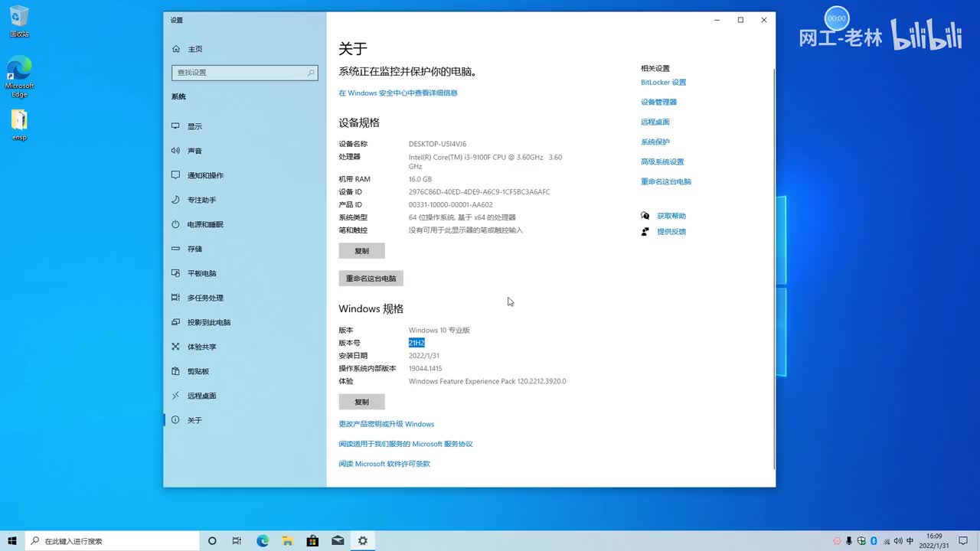Click the 提供反馈 feedback icon
The image size is (980, 551).
click(645, 231)
